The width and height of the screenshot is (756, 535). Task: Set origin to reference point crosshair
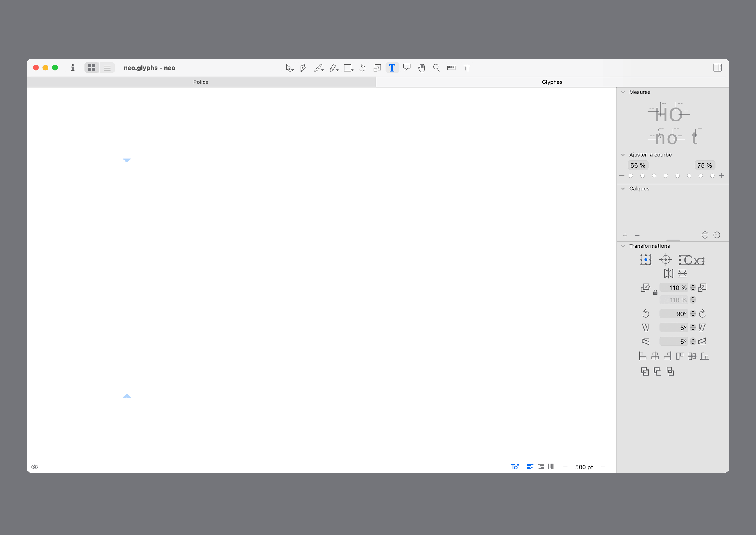666,260
